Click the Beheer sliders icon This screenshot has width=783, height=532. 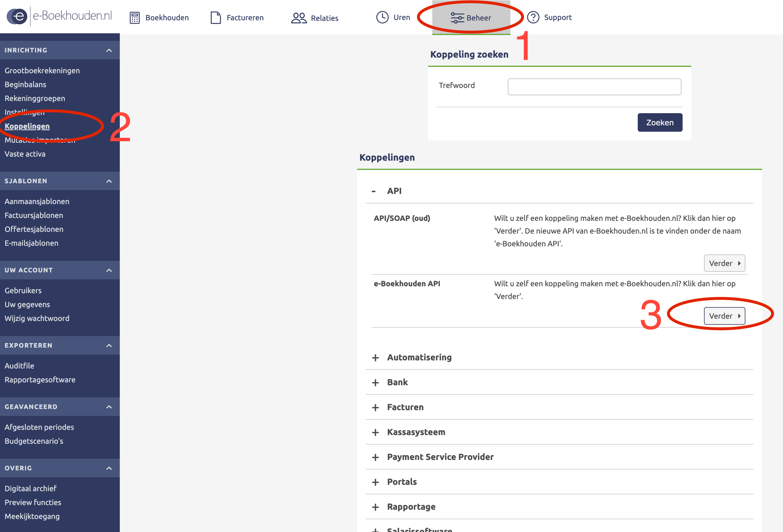(x=457, y=18)
